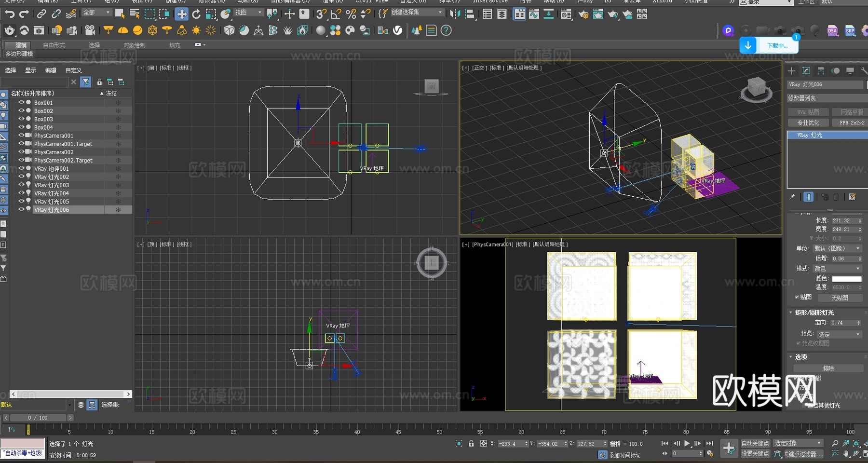Open the 修改器列表 modifier list dropdown
The width and height of the screenshot is (868, 463).
click(x=827, y=98)
